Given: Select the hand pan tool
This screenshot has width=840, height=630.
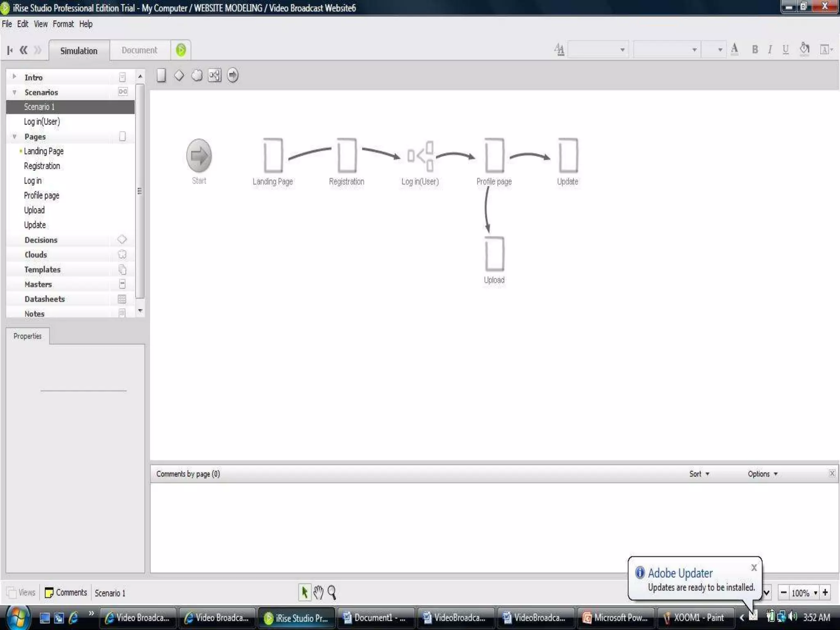Looking at the screenshot, I should (318, 592).
